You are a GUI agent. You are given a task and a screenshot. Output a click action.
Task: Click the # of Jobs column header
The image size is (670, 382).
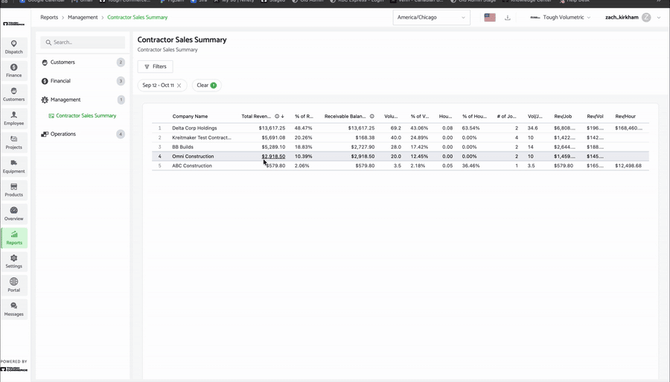point(506,116)
